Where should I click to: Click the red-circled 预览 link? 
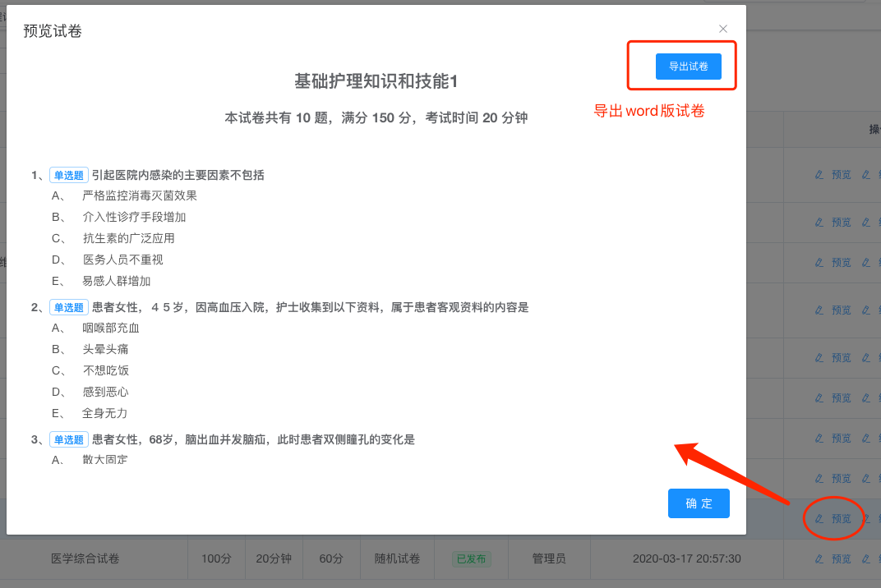842,519
